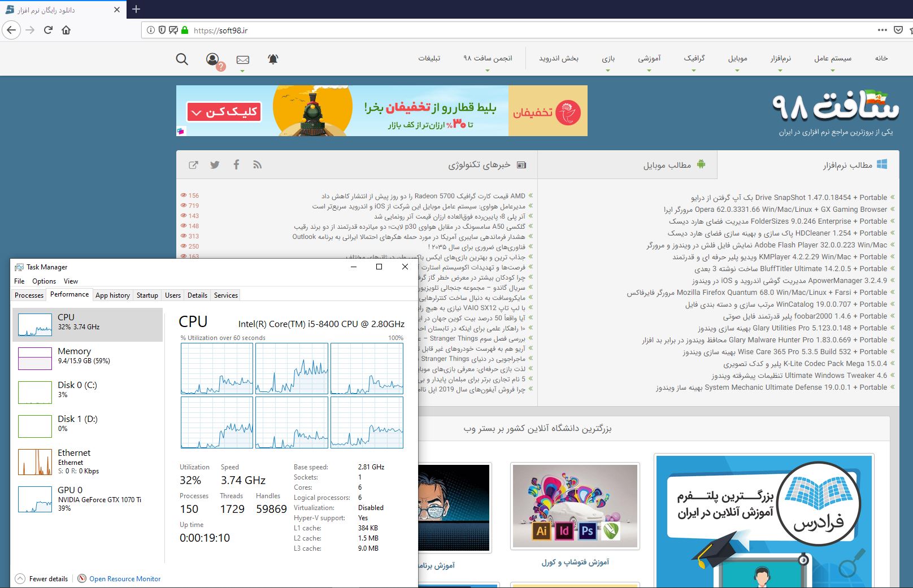Open Task Manager View menu
The image size is (913, 588).
coord(71,281)
